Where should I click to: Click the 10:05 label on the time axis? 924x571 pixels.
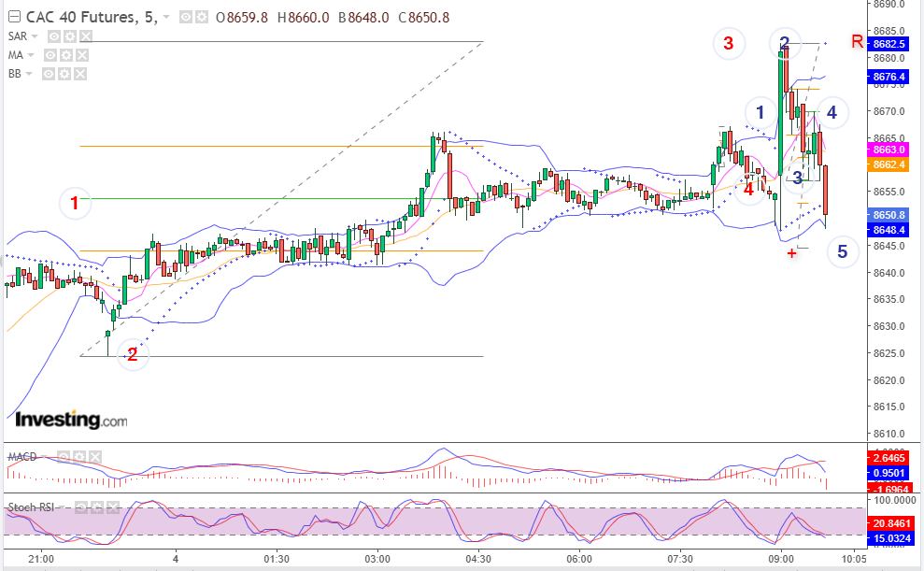[x=853, y=559]
